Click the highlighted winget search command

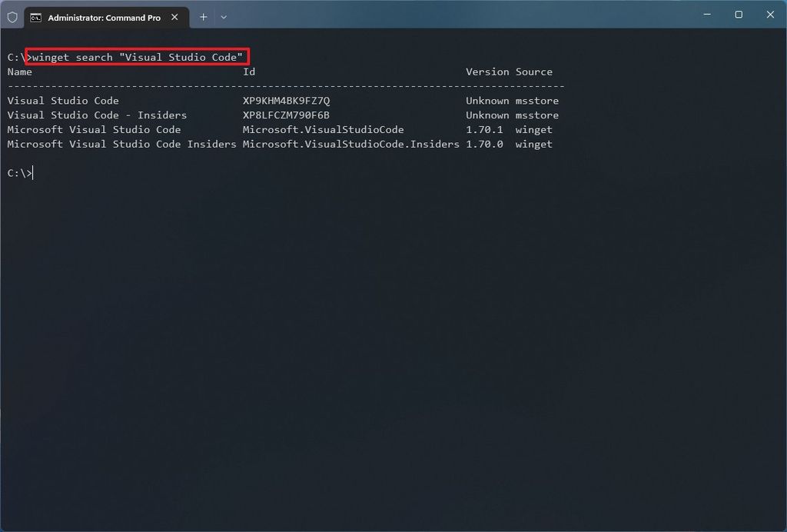(137, 57)
